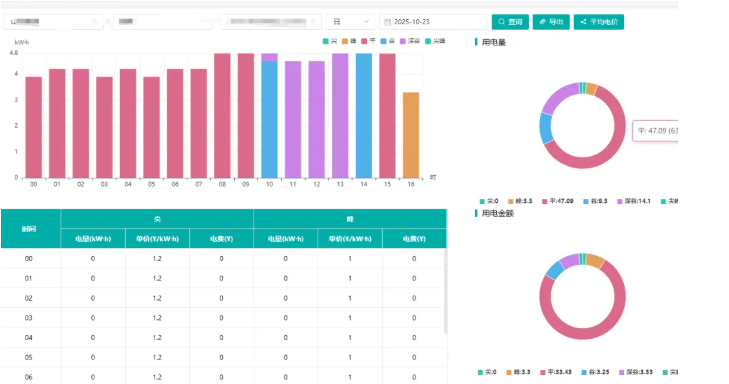729x384 pixels.
Task: Toggle 谷:3.25 in 用电金额 pie legend
Action: (595, 372)
